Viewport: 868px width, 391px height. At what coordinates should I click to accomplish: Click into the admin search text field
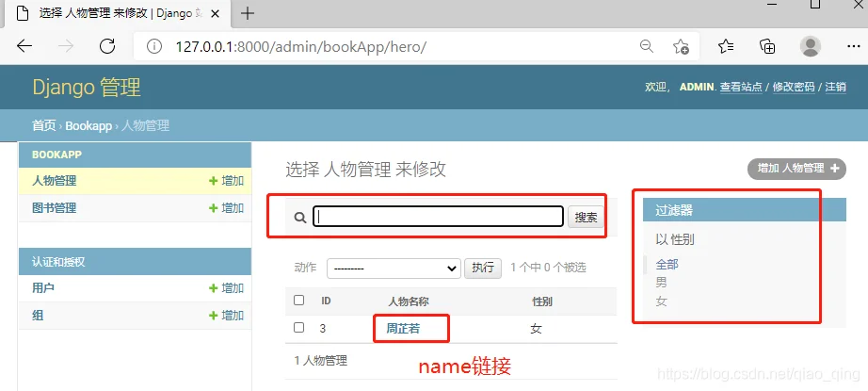click(x=439, y=217)
